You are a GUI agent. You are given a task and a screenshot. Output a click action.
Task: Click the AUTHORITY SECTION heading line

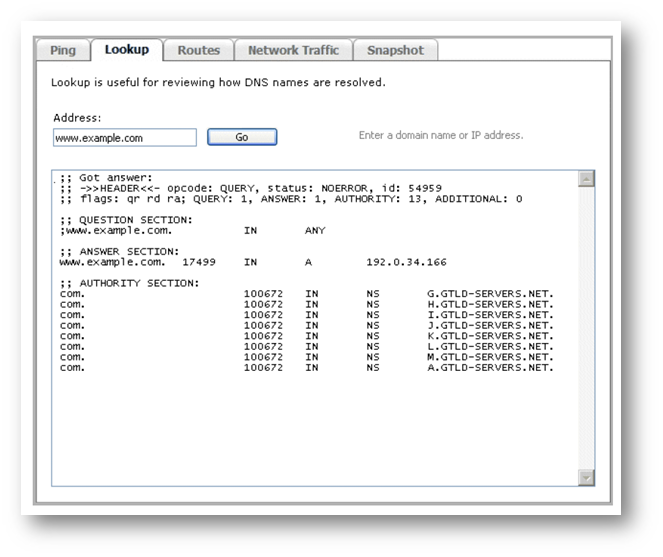click(x=129, y=283)
